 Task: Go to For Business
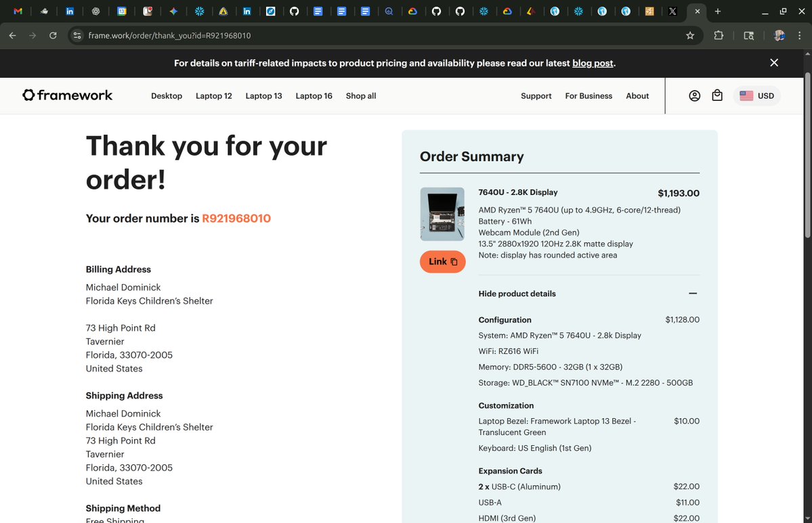[589, 95]
